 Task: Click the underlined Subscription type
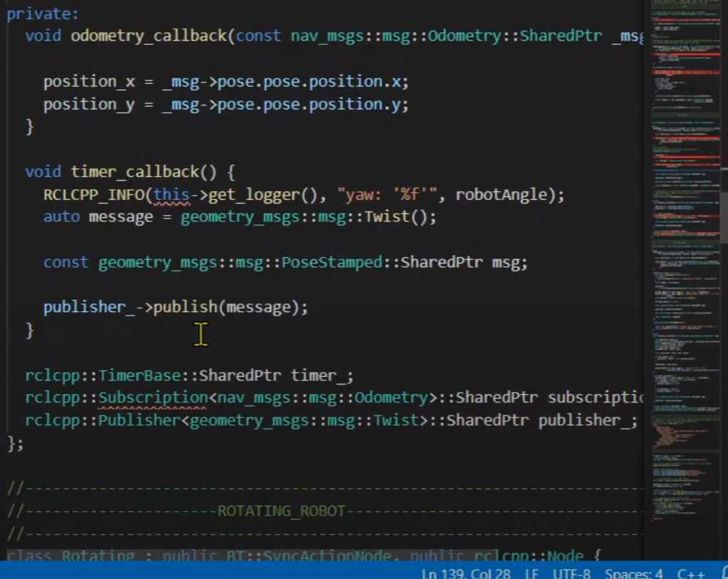click(x=153, y=398)
